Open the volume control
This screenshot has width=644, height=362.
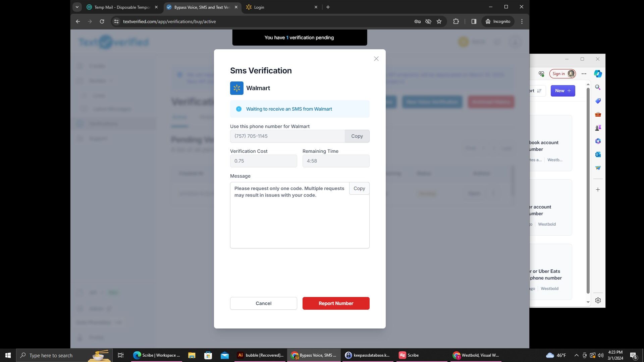click(601, 355)
